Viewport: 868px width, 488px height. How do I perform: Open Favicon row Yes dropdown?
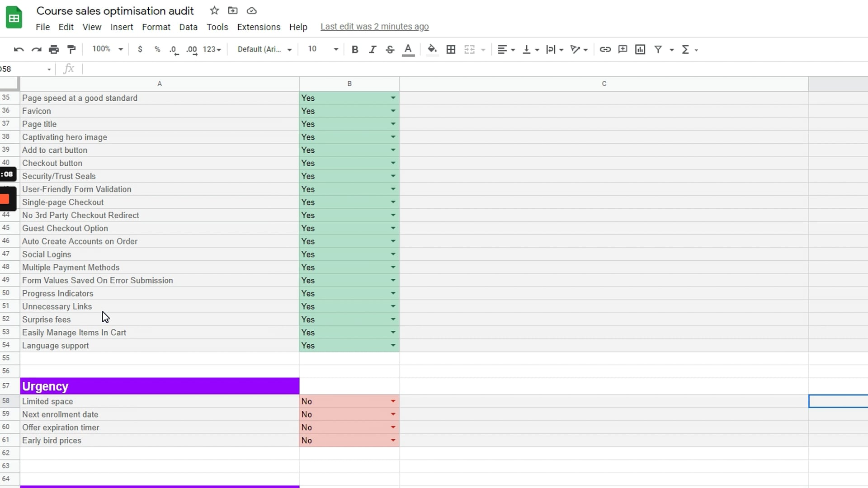point(393,111)
